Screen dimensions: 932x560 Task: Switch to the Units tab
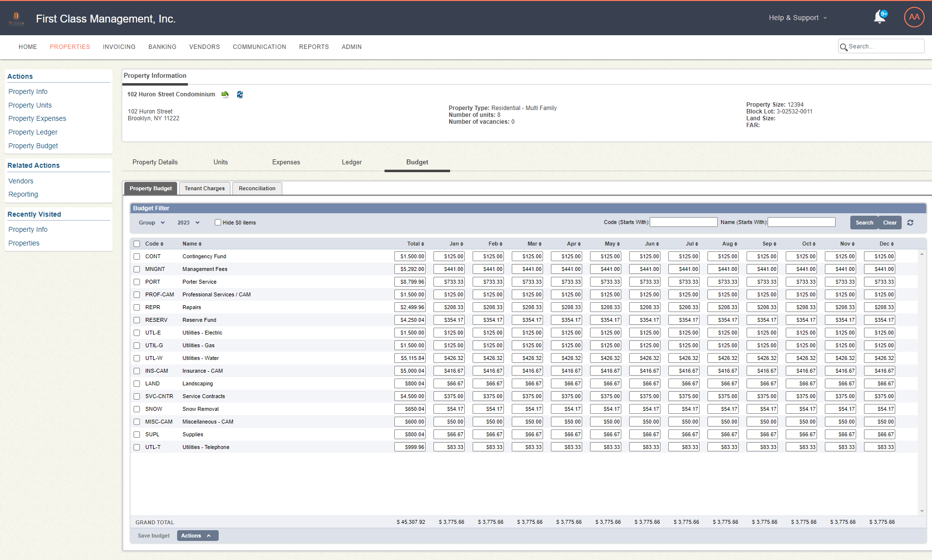(221, 162)
